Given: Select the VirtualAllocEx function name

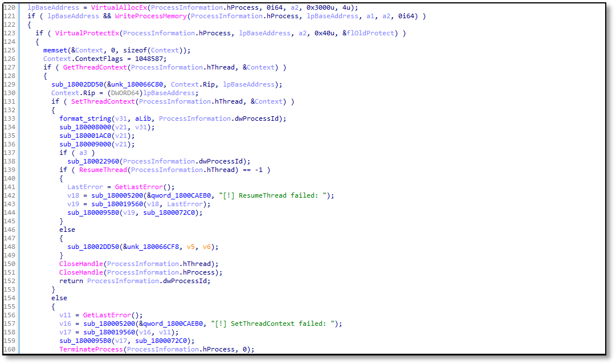Looking at the screenshot, I should click(x=119, y=7).
